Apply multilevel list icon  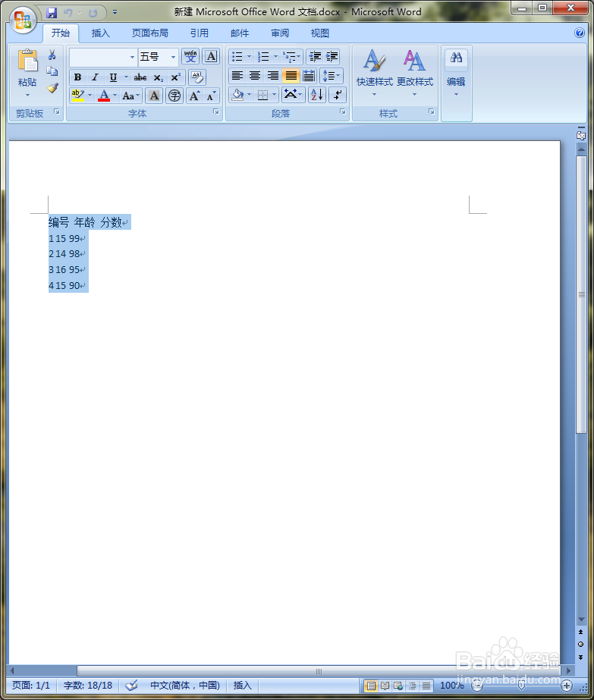291,57
